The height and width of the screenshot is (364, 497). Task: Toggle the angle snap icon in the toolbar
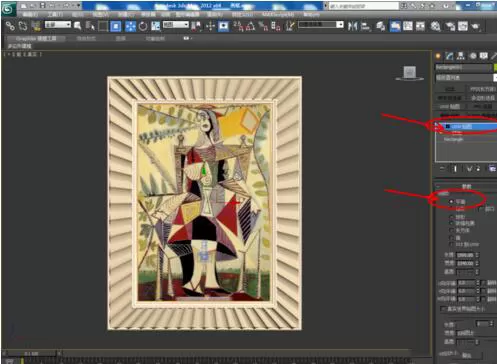pos(250,26)
